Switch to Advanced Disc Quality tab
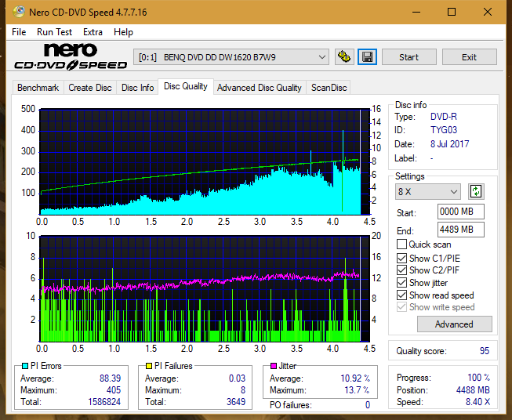Image resolution: width=512 pixels, height=420 pixels. [x=260, y=88]
